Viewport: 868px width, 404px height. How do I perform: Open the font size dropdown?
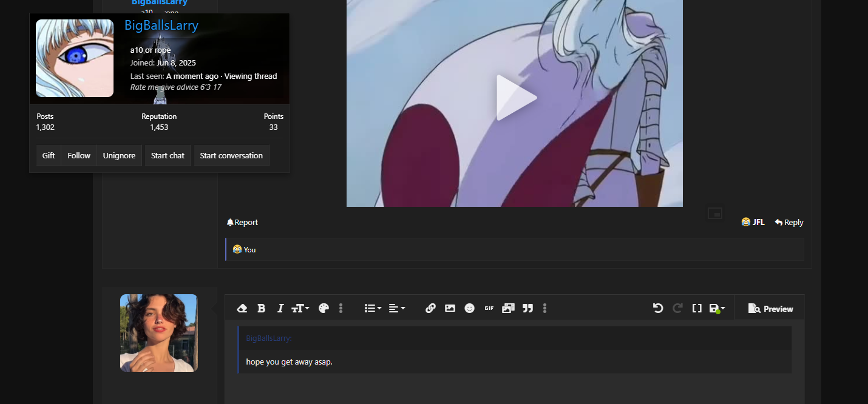click(300, 308)
